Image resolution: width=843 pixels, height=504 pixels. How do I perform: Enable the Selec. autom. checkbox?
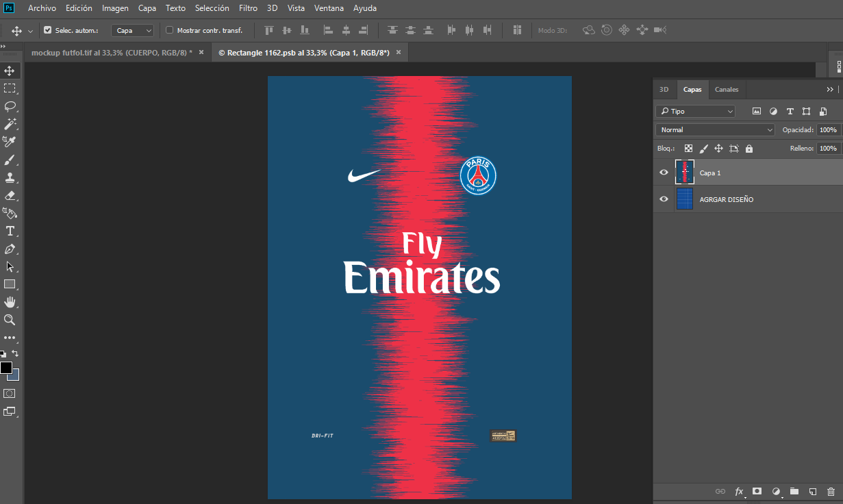[x=47, y=29]
